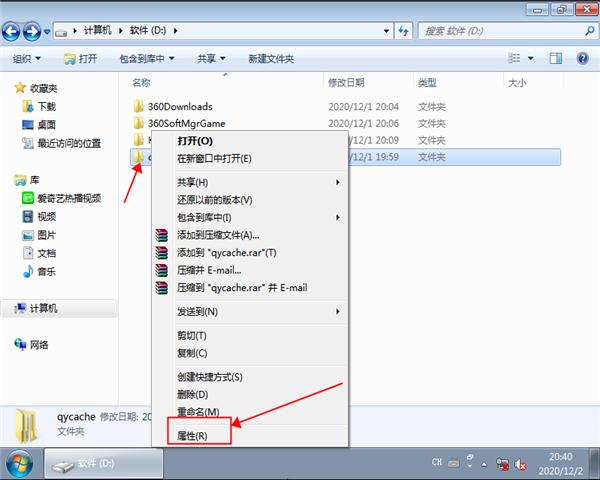Viewport: 600px width, 480px height.
Task: Open the help question mark icon
Action: click(583, 59)
